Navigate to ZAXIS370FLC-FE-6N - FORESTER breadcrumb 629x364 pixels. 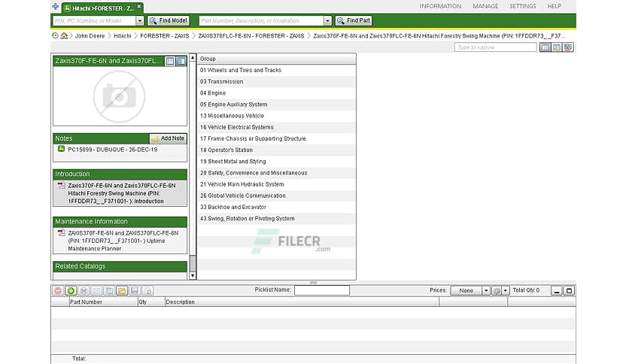coord(251,35)
